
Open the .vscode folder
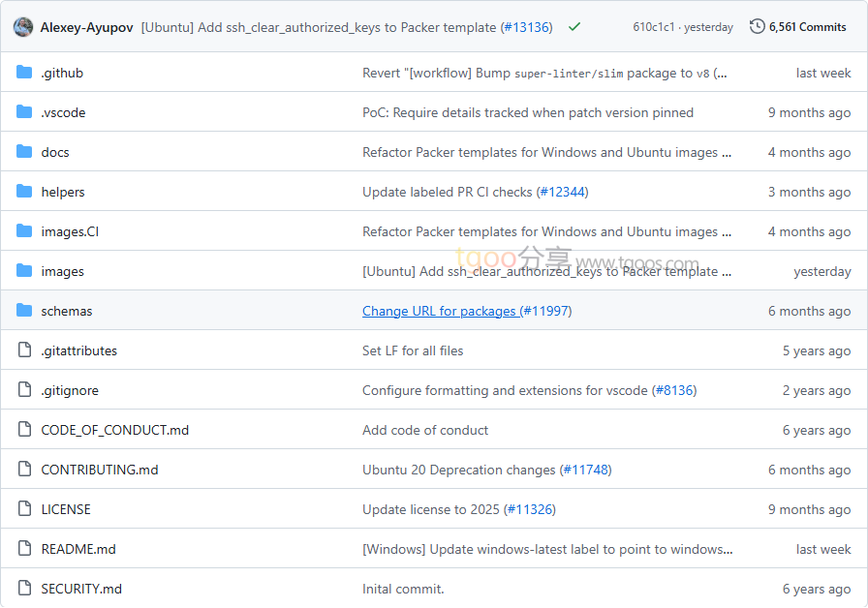coord(63,112)
